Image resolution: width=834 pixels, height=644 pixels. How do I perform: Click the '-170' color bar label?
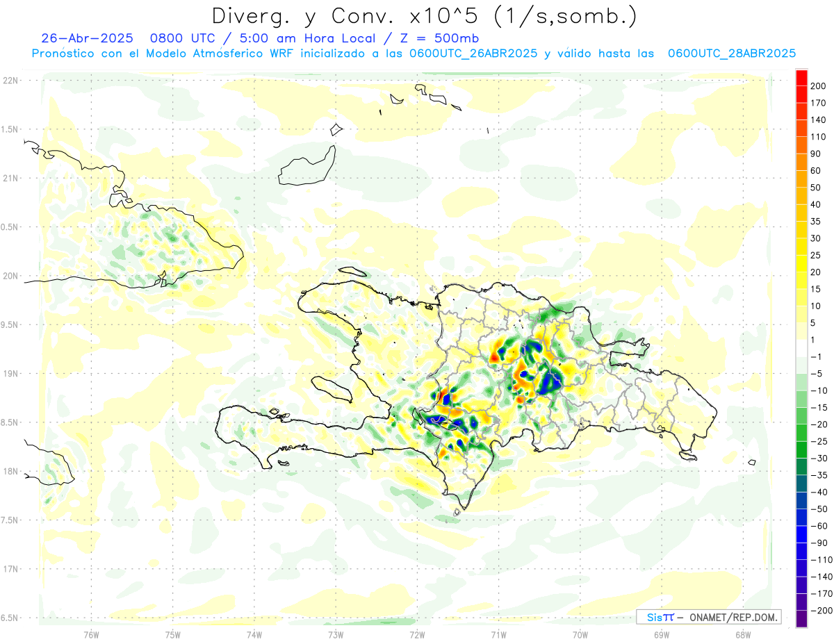(821, 594)
